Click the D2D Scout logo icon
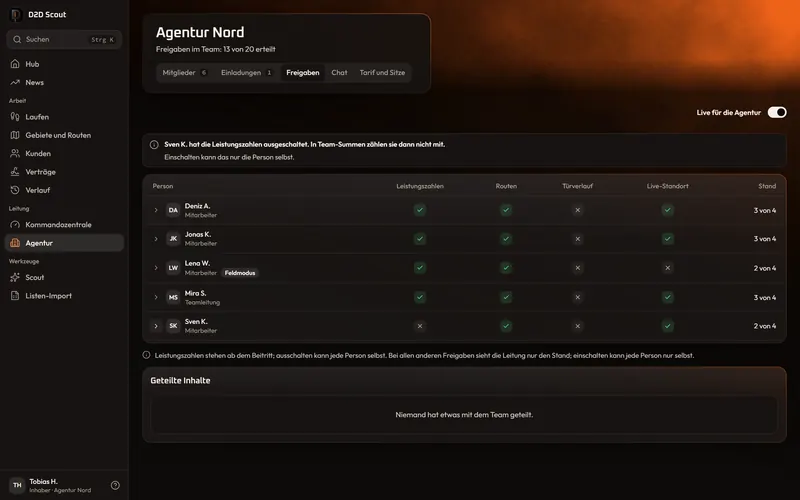This screenshot has width=800, height=500. click(16, 14)
